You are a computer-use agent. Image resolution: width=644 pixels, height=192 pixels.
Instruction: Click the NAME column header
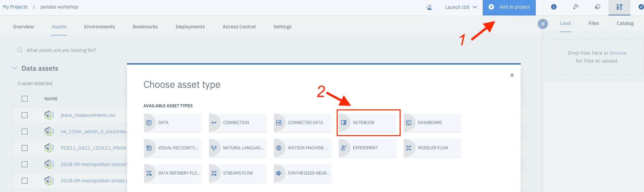51,99
